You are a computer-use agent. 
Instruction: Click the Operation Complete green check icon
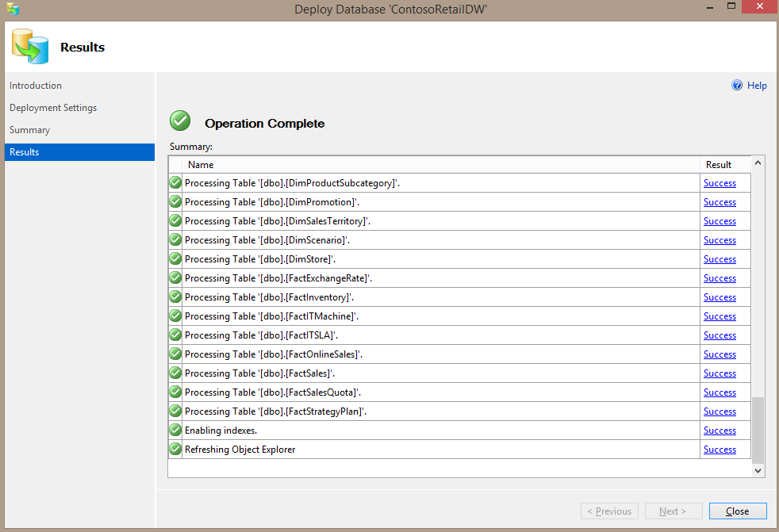[180, 121]
